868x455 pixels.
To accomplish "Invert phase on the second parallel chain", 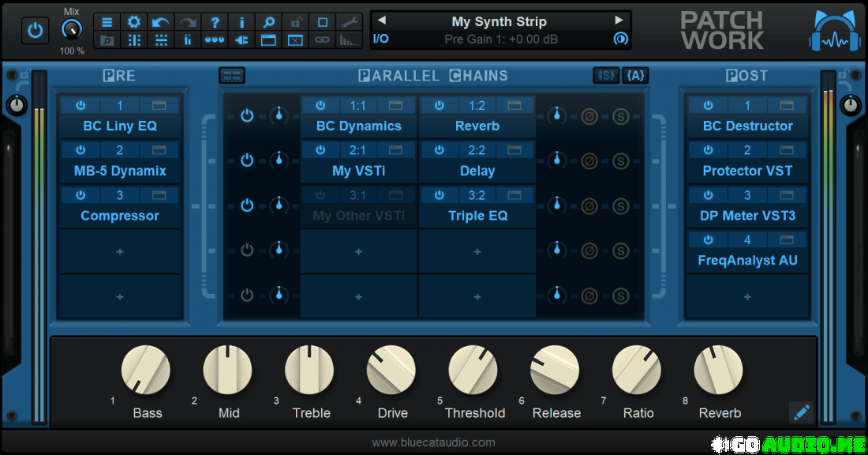I will (x=589, y=161).
